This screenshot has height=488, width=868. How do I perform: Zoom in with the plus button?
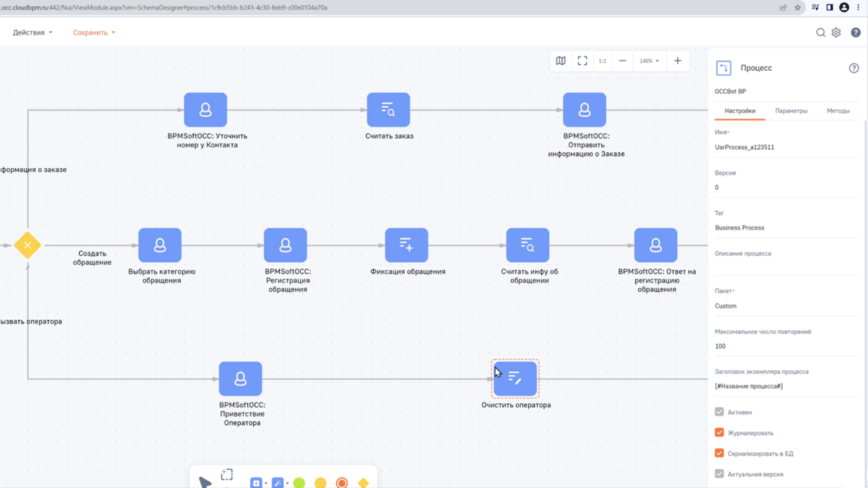(x=677, y=61)
